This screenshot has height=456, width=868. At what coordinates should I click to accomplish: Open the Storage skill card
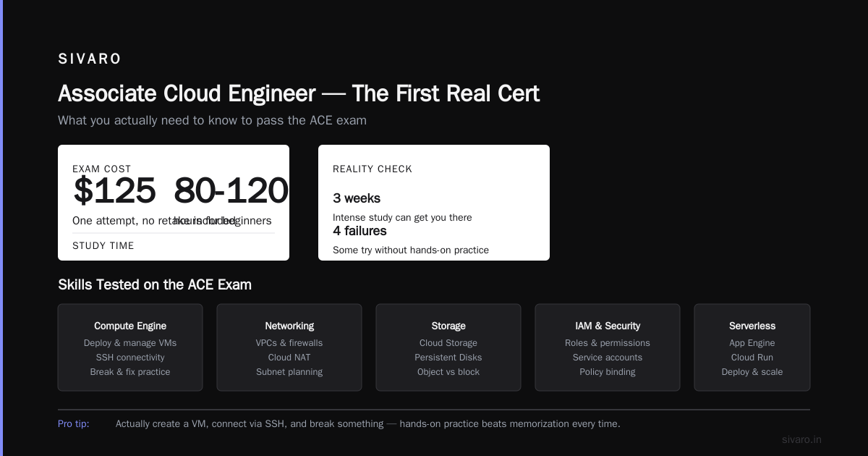(448, 347)
